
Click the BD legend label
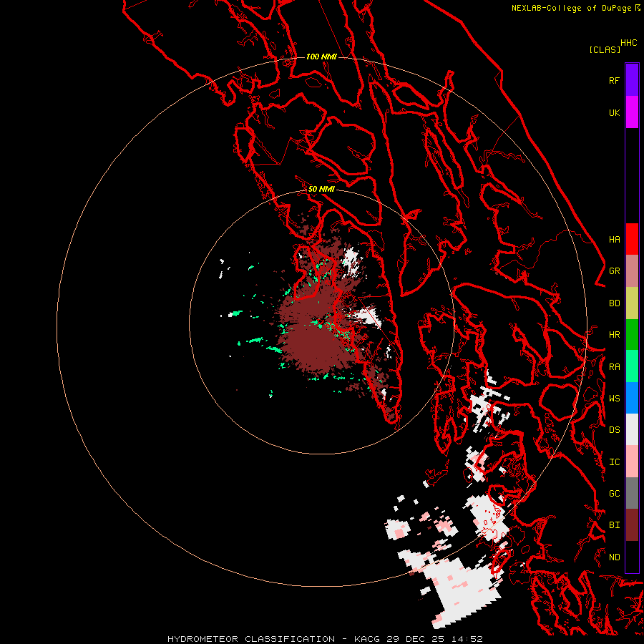614,303
